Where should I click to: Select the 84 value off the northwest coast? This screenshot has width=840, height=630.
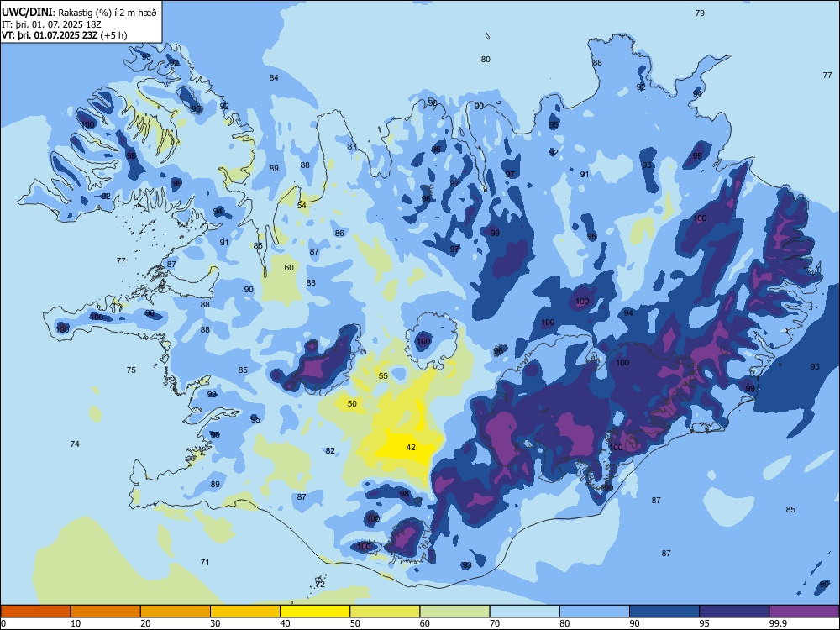tap(274, 78)
